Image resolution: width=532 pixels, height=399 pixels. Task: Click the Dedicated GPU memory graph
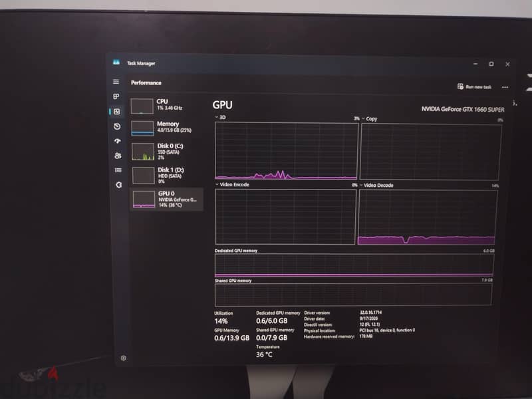pos(354,265)
